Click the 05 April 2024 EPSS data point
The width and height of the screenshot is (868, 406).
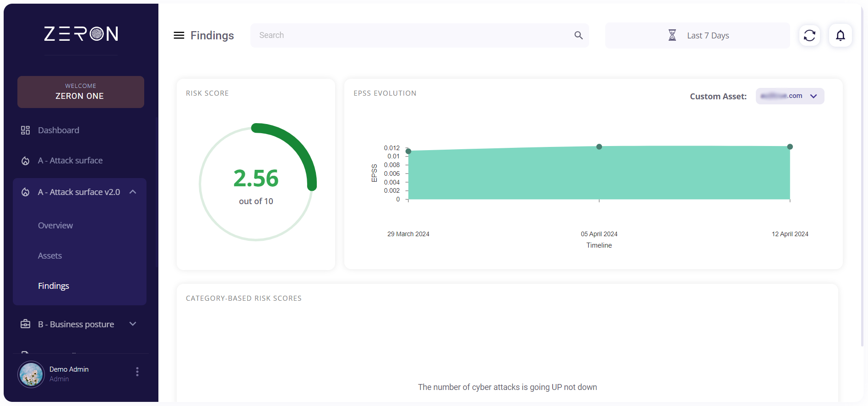[x=599, y=147]
